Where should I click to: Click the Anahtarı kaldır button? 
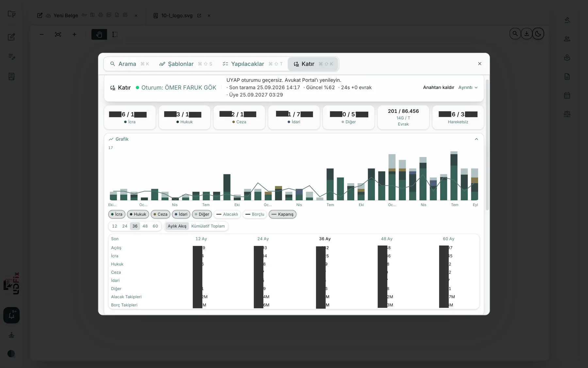pos(438,87)
